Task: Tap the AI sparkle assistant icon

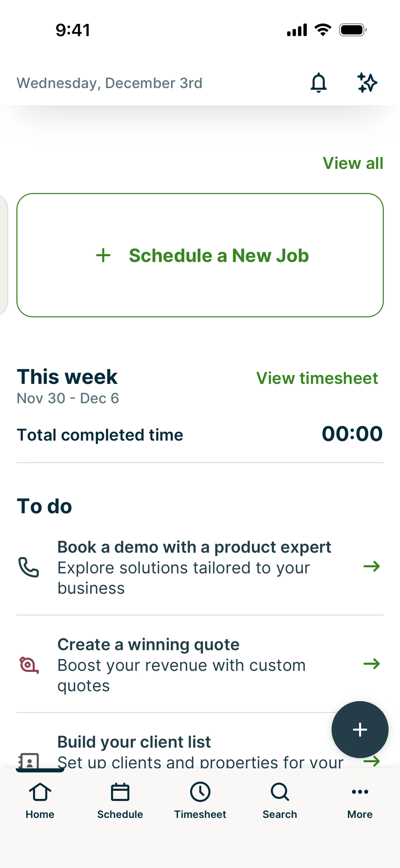Action: (367, 83)
